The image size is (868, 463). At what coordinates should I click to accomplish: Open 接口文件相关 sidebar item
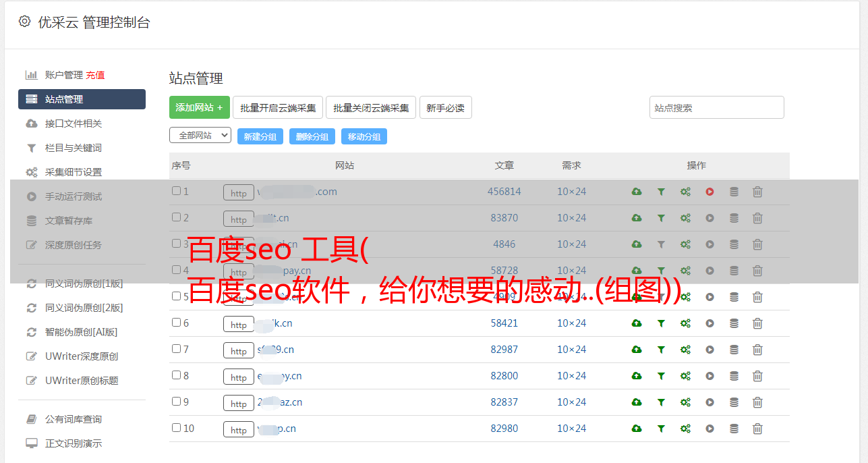pos(74,124)
